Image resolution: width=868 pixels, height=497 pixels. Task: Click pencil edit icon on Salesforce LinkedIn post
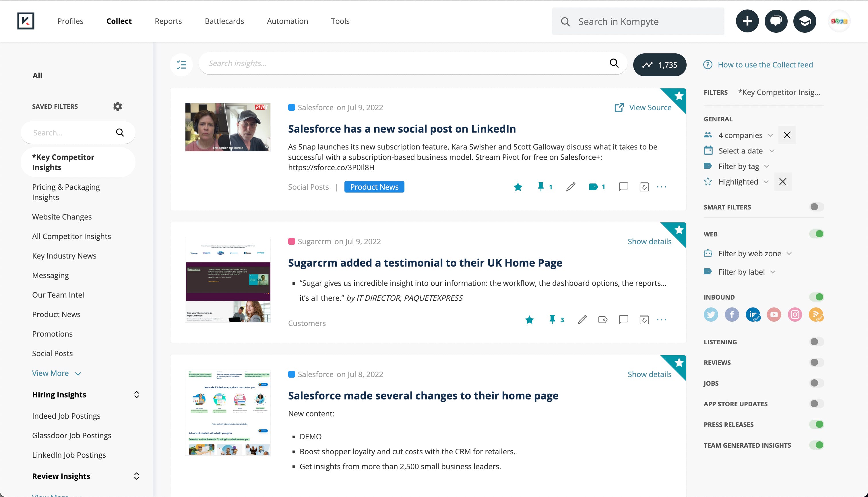571,187
